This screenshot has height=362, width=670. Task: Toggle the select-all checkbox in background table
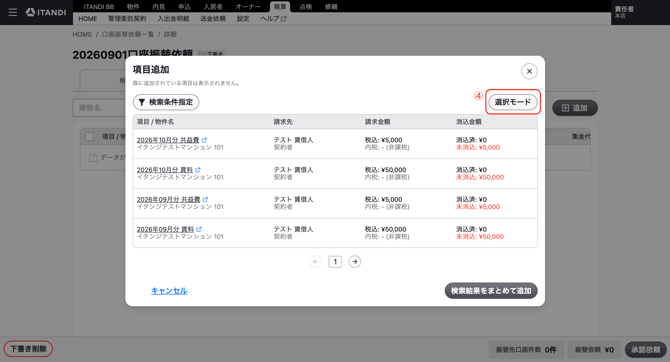tap(90, 137)
